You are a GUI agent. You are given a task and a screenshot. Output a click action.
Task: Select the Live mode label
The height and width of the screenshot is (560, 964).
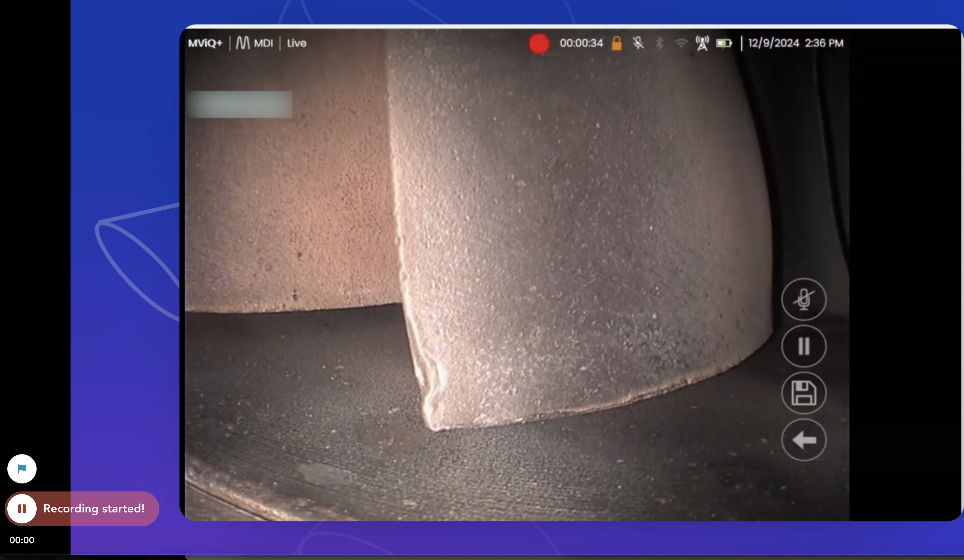(x=296, y=43)
